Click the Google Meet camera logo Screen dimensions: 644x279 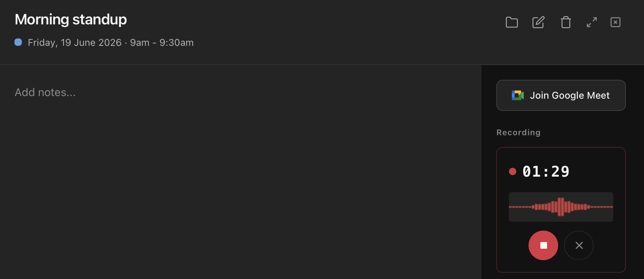click(x=518, y=95)
